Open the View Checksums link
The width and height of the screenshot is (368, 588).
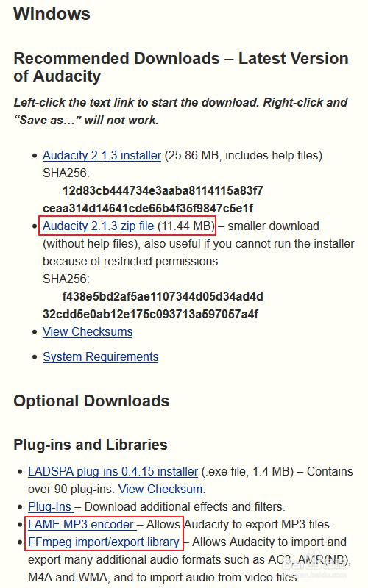tap(88, 332)
